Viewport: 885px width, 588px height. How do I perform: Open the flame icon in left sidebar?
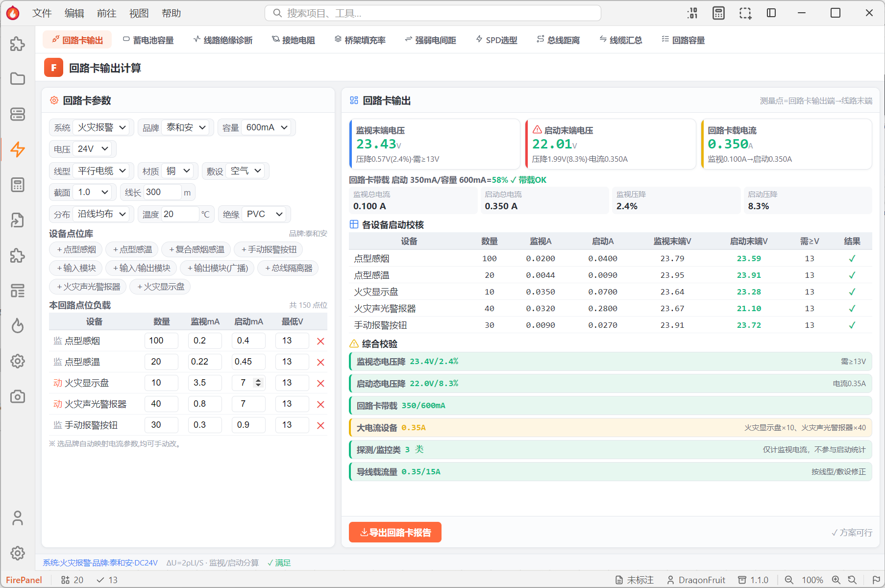18,326
